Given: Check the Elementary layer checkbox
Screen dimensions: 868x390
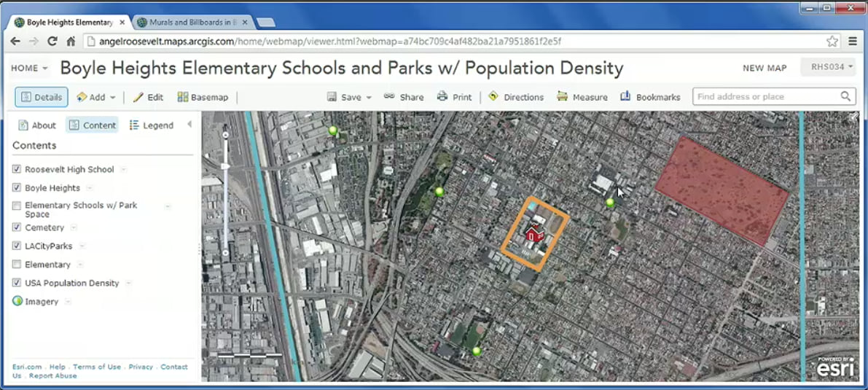Looking at the screenshot, I should coord(17,264).
